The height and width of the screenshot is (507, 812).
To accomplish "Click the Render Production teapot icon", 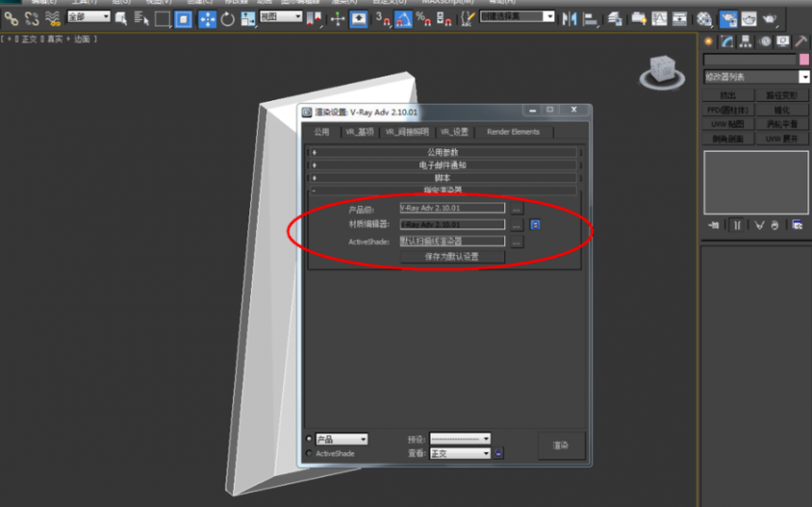I will (x=770, y=20).
